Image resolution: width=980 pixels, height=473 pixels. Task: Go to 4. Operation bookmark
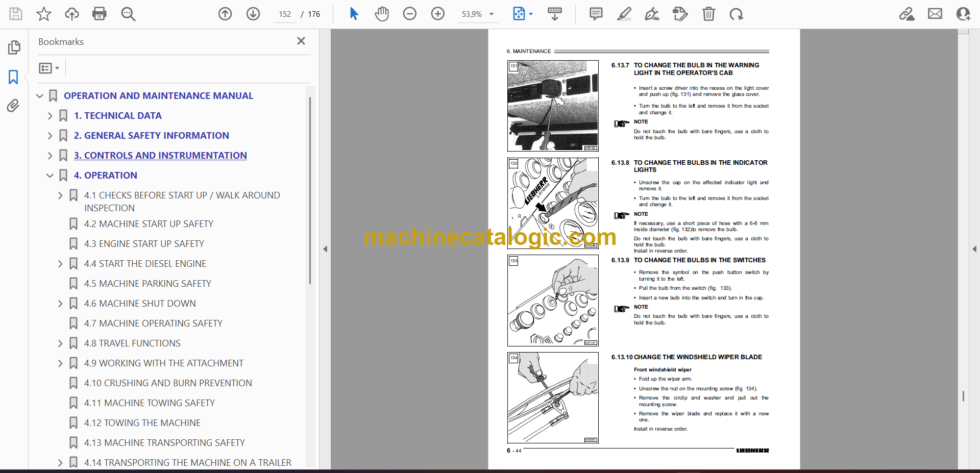coord(106,176)
